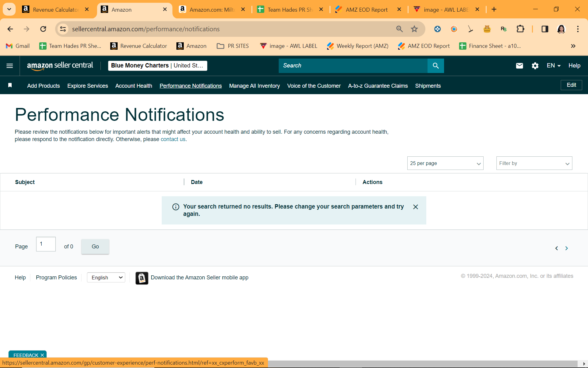Open the Weekly Report (AMZ) bookmark
Screen dimensions: 588x368
click(x=357, y=46)
